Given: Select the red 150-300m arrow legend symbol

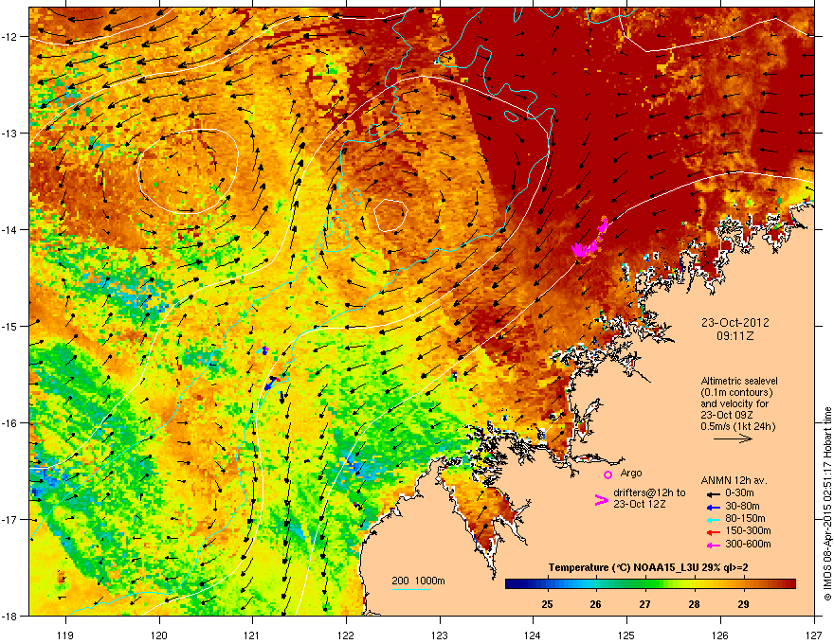Looking at the screenshot, I should (713, 532).
